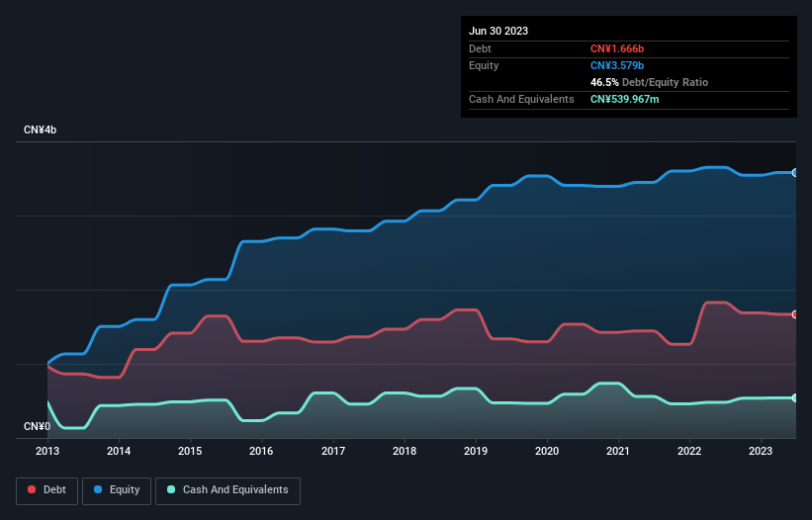Click the CN¥539.967m cash value
812x520 pixels.
click(x=624, y=99)
